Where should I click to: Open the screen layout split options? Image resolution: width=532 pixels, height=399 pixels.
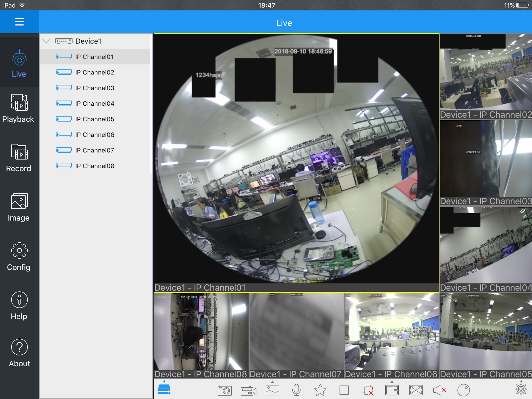click(x=392, y=390)
